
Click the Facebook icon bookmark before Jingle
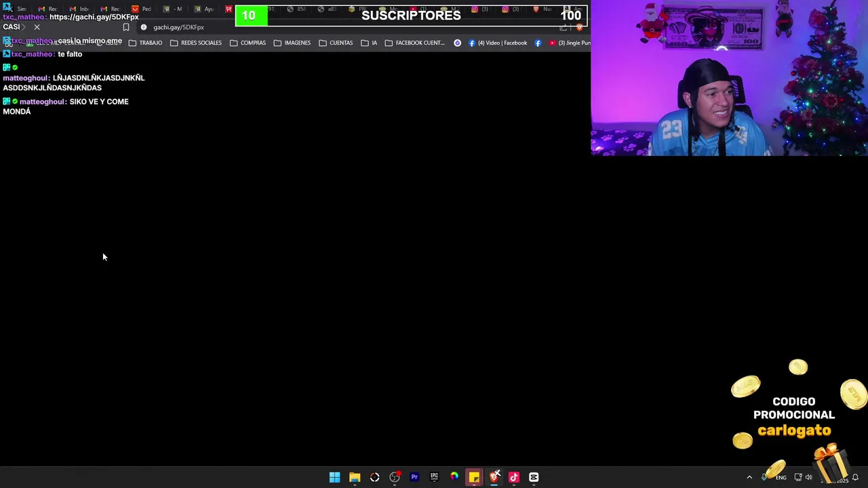click(x=538, y=43)
